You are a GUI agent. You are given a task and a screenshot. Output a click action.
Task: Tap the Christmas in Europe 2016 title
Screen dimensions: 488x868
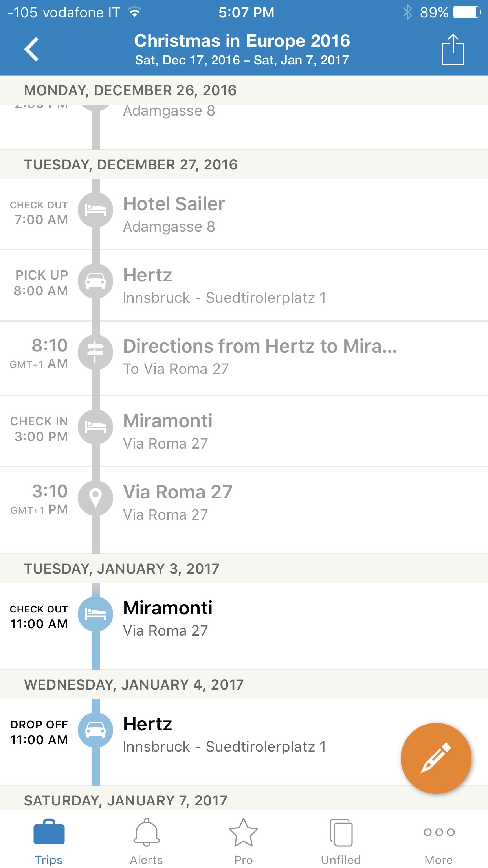click(x=242, y=41)
